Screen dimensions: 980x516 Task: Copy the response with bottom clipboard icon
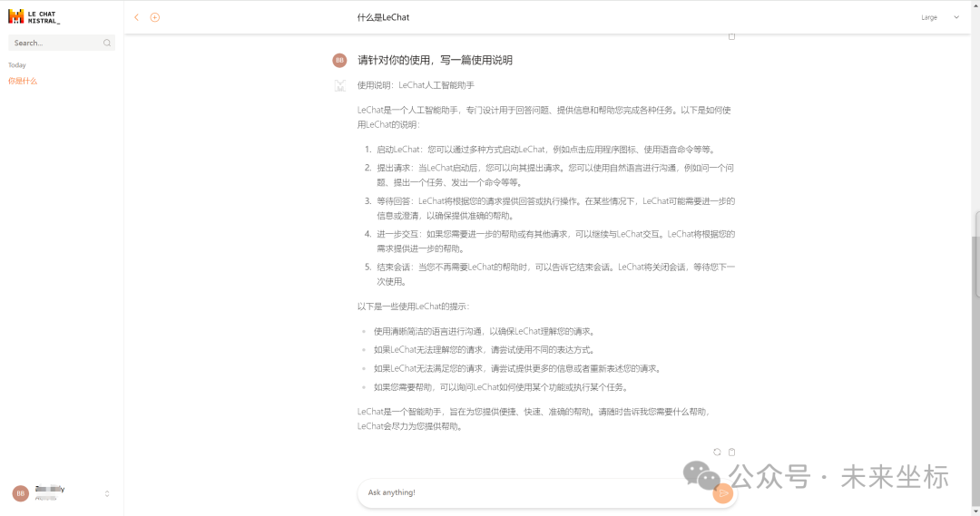point(732,452)
